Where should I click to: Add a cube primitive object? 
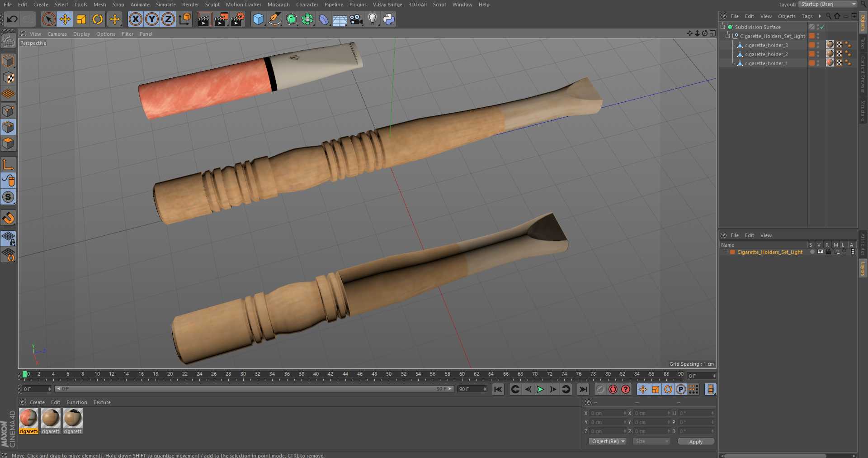point(258,19)
